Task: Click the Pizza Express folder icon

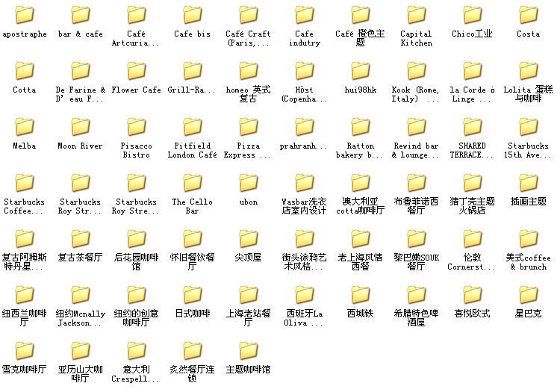Action: [x=249, y=127]
